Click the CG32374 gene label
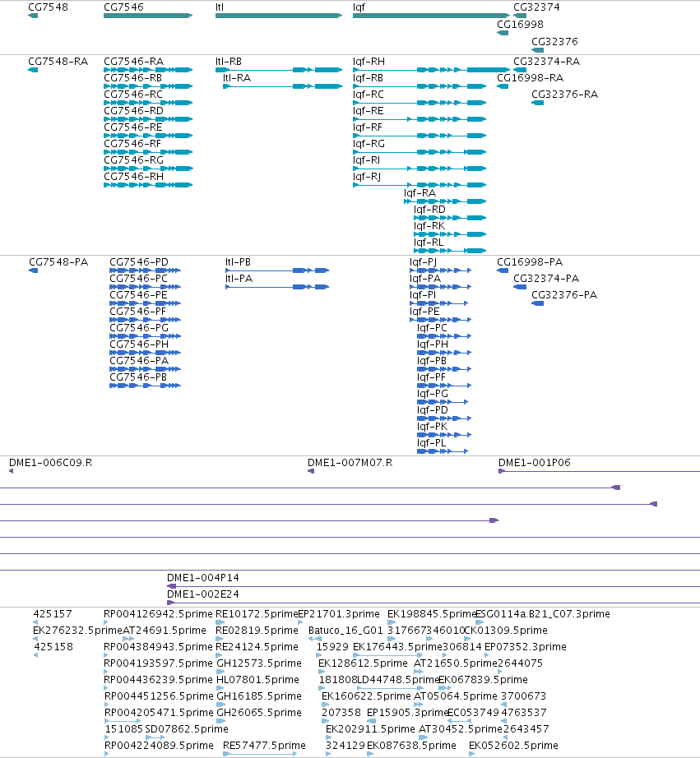This screenshot has height=758, width=700. [x=536, y=7]
